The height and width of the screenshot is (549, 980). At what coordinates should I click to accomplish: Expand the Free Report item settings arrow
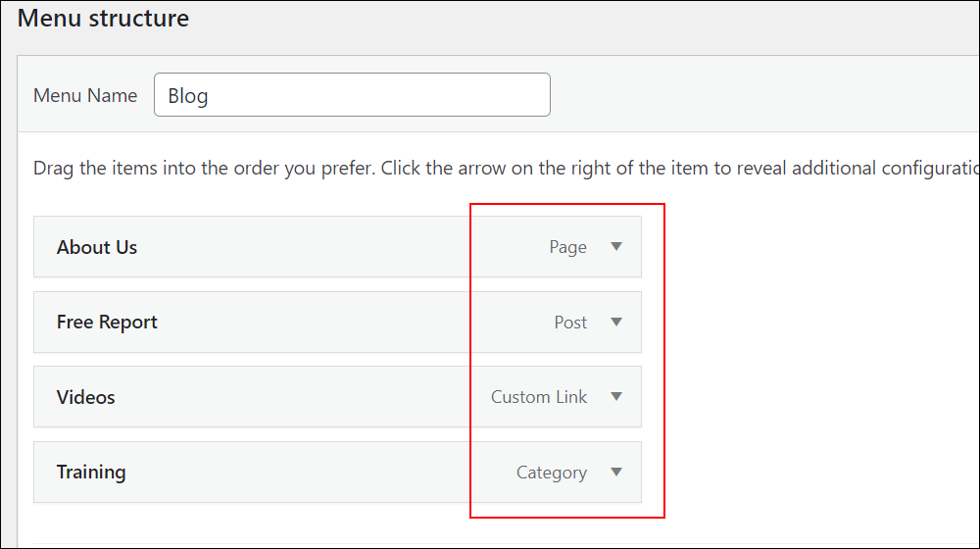(x=616, y=322)
